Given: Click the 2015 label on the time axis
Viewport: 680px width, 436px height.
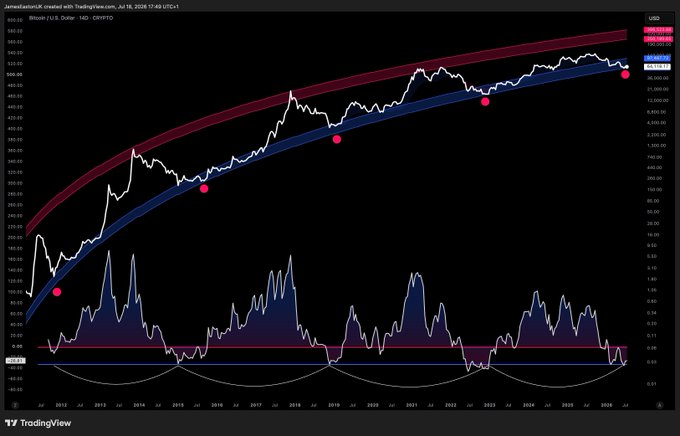Looking at the screenshot, I should coord(178,405).
